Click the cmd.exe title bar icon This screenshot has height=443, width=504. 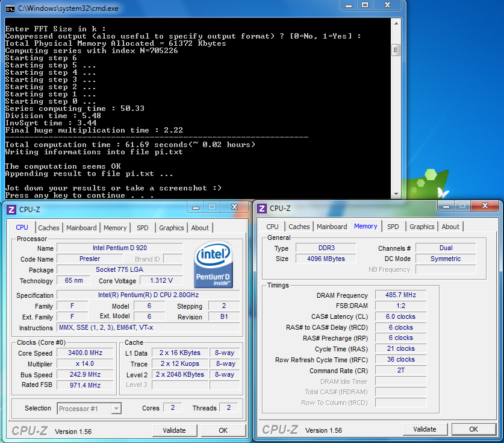coord(10,8)
